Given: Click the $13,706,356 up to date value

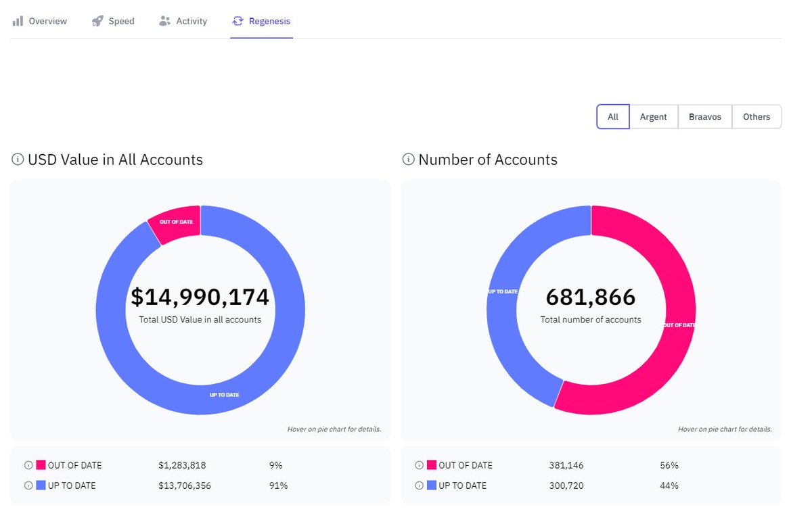Looking at the screenshot, I should pyautogui.click(x=185, y=485).
